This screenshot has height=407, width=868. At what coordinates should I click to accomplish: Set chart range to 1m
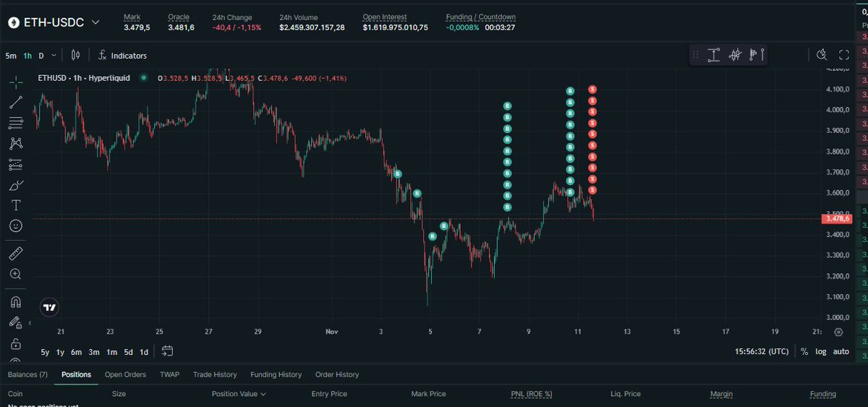click(x=111, y=352)
